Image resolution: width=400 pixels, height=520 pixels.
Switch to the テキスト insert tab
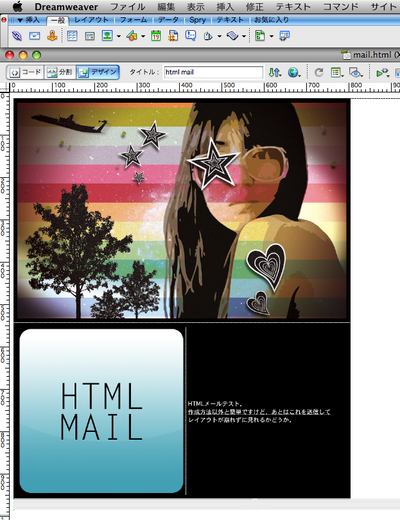(230, 20)
